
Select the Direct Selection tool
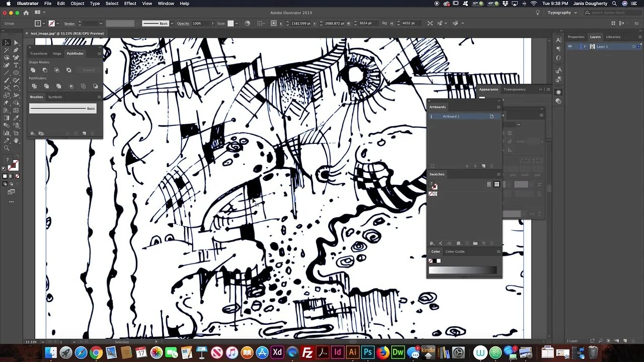tap(16, 43)
